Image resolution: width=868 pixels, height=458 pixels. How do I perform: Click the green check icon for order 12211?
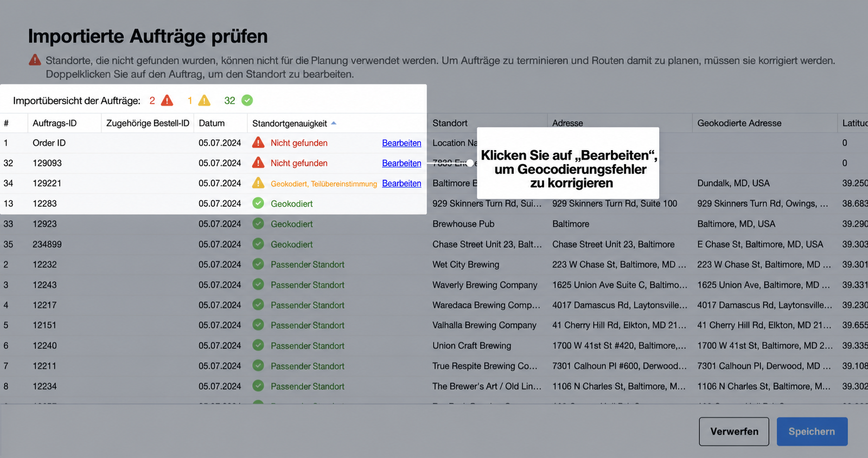[258, 366]
